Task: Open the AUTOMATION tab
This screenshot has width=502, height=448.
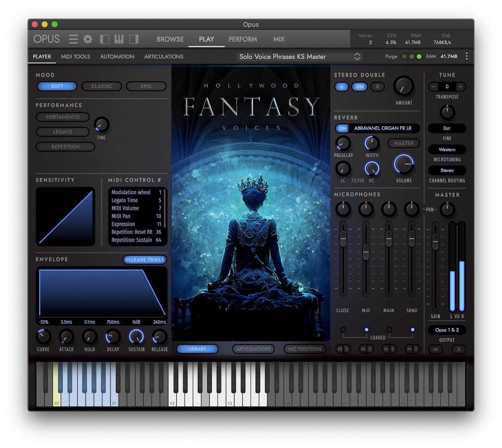Action: (x=117, y=57)
